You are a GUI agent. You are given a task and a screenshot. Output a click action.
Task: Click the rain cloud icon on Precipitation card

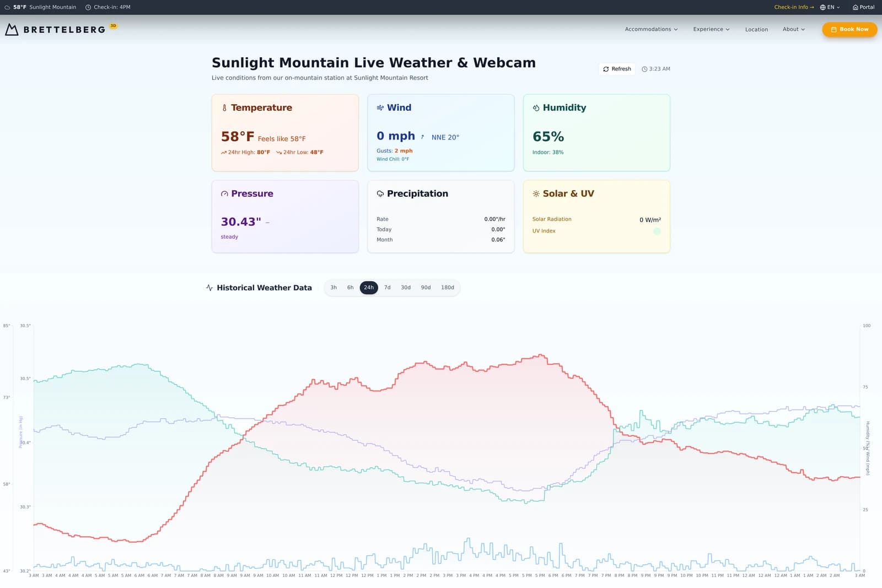(380, 194)
